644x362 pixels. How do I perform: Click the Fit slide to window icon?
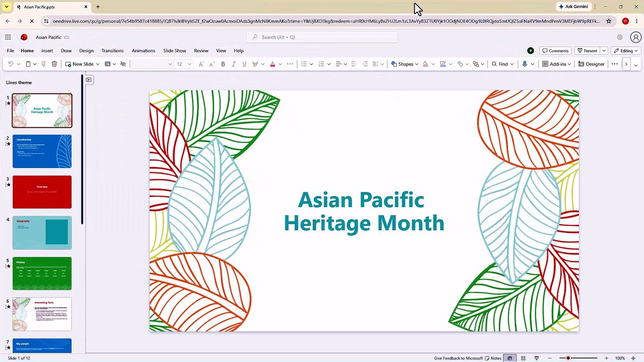tap(633, 358)
